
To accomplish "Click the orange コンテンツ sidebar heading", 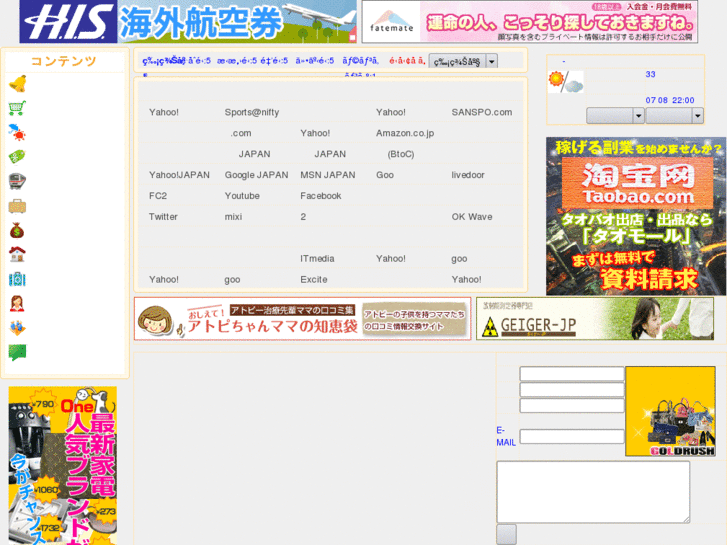I will (x=64, y=61).
